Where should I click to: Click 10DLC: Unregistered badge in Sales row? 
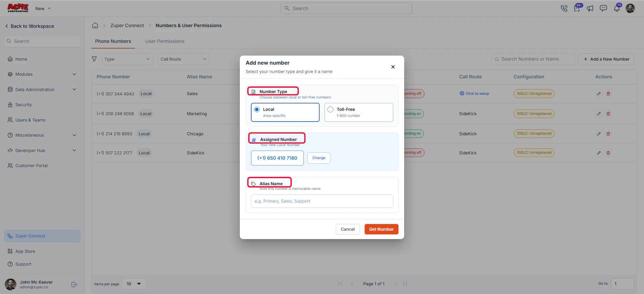534,94
